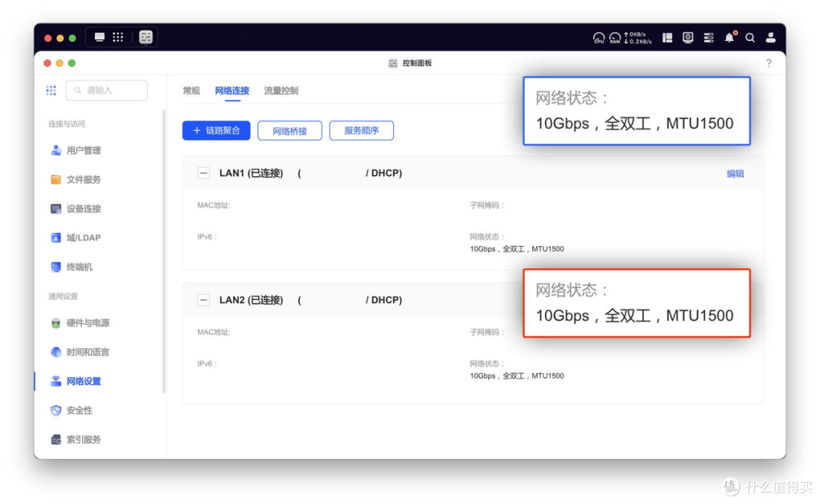Open the side panel layout icon
The height and width of the screenshot is (504, 820).
pos(667,38)
